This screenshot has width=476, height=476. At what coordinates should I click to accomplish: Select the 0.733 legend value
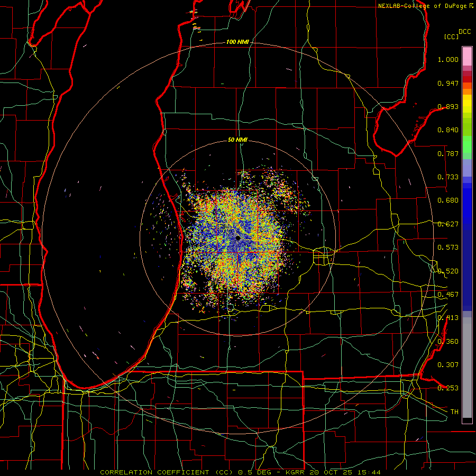coord(448,177)
